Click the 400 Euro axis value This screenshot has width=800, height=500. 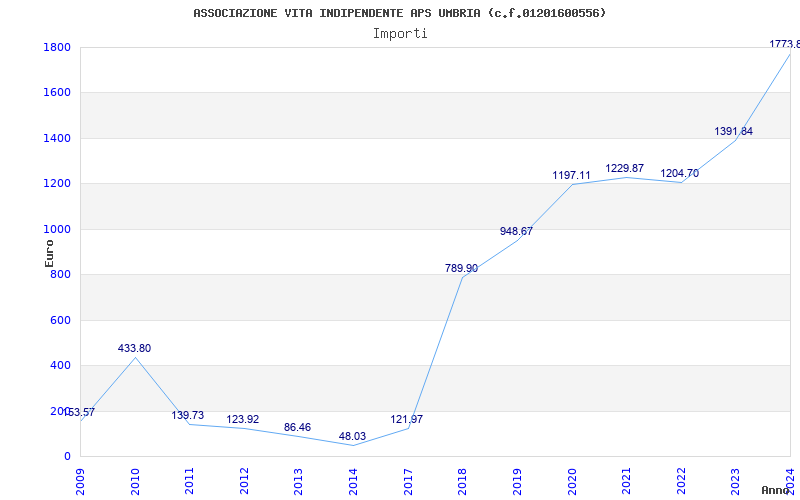tap(61, 366)
